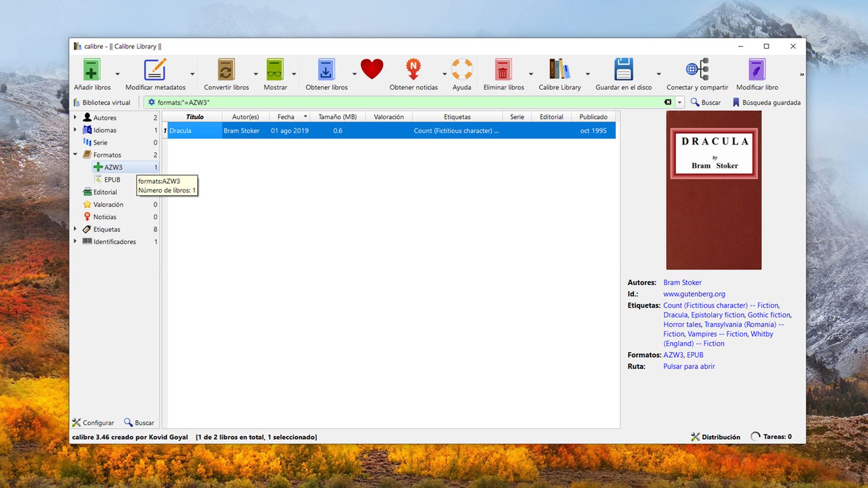The width and height of the screenshot is (868, 488).
Task: Sort by Fecha column header
Action: pos(286,117)
